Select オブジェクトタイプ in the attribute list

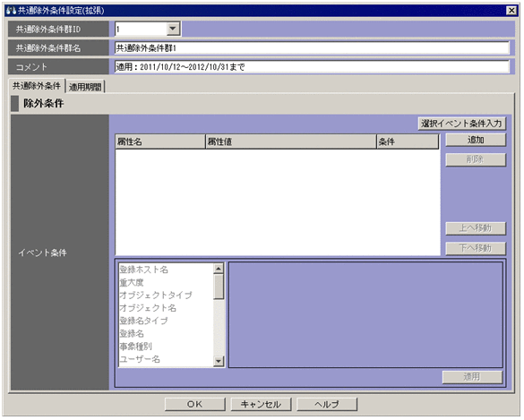point(166,296)
